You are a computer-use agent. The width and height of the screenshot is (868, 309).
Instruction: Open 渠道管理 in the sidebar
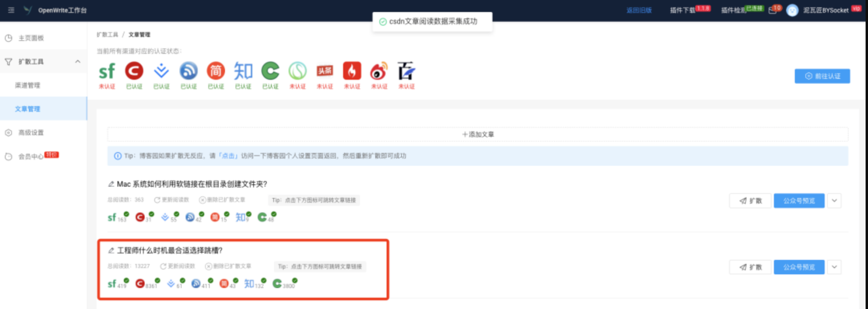[x=28, y=85]
